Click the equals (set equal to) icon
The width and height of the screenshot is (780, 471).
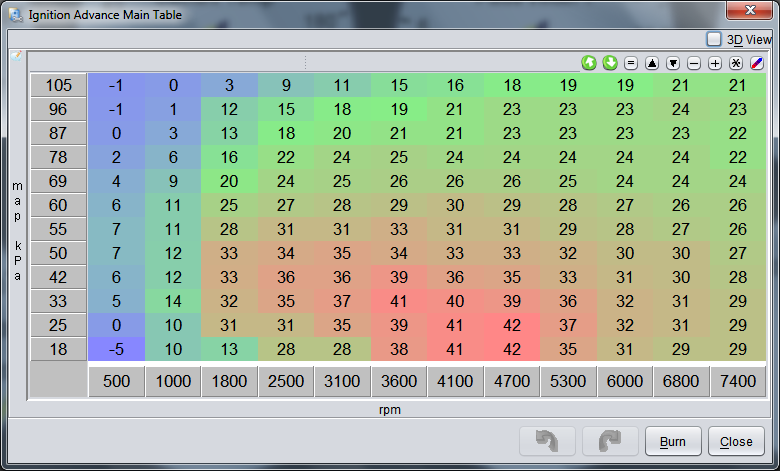(x=631, y=63)
